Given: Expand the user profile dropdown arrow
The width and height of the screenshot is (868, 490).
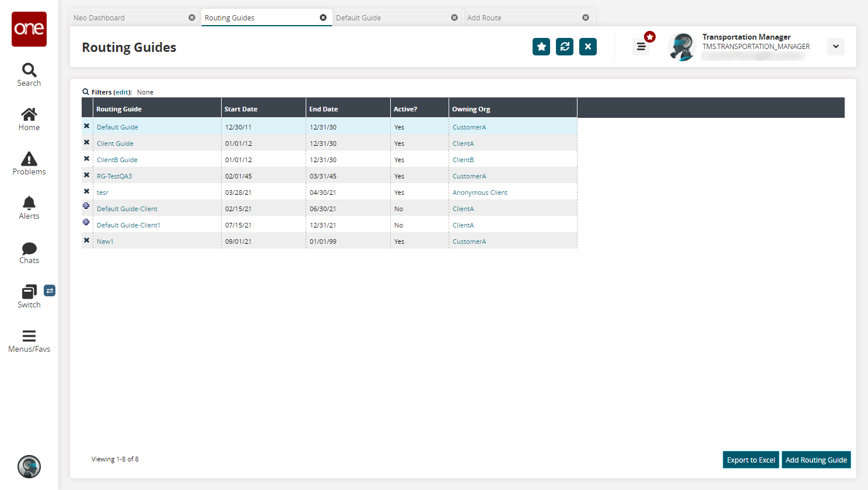Looking at the screenshot, I should point(835,47).
